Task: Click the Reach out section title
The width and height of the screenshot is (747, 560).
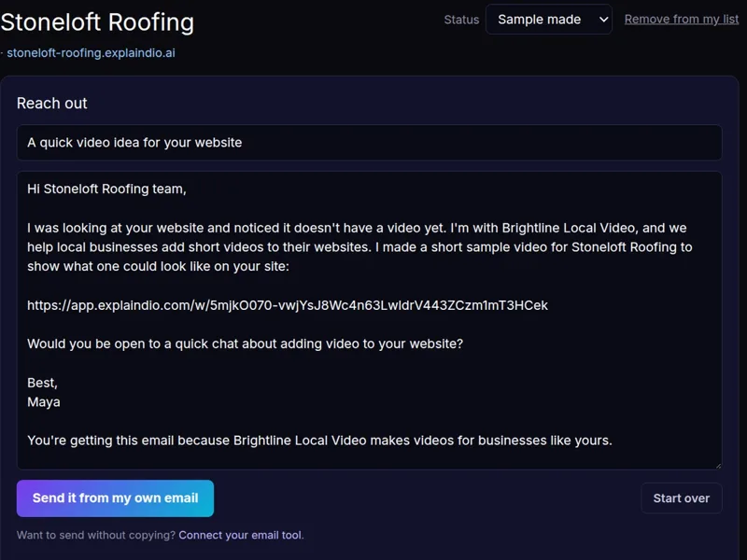Action: (52, 104)
